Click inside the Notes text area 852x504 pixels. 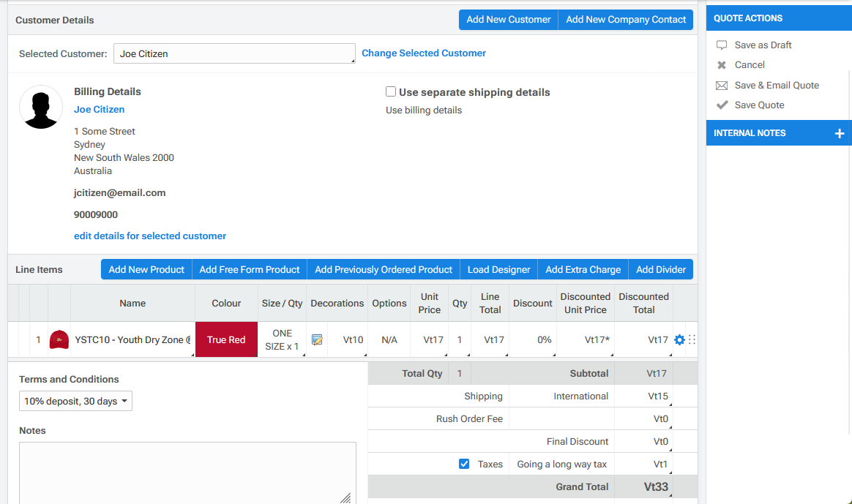187,472
